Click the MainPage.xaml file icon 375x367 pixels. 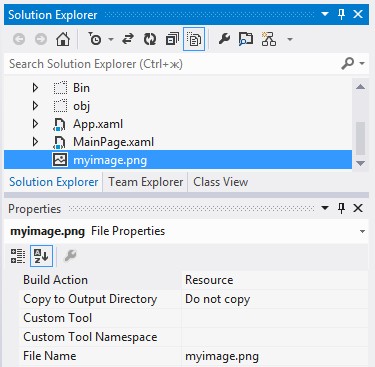[x=59, y=142]
